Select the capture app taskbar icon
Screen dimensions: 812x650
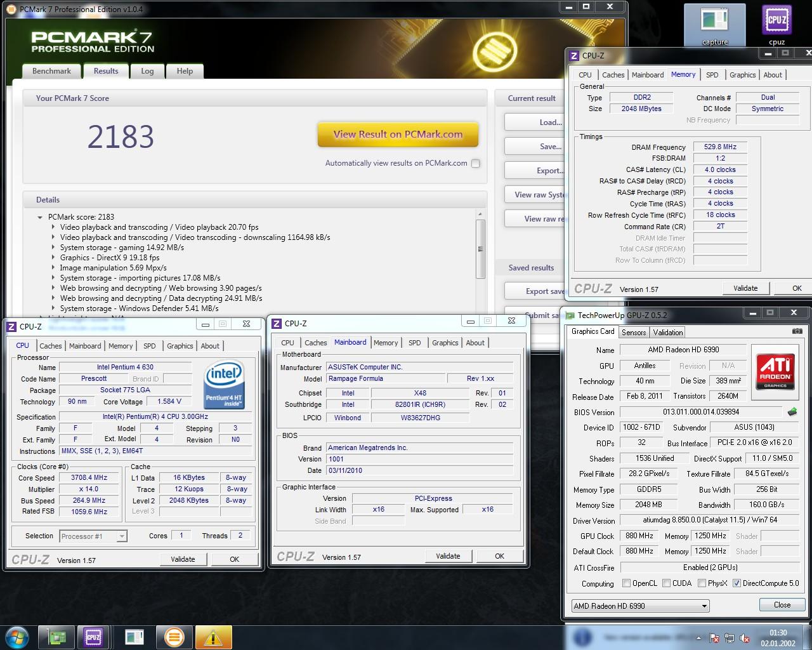pyautogui.click(x=134, y=637)
